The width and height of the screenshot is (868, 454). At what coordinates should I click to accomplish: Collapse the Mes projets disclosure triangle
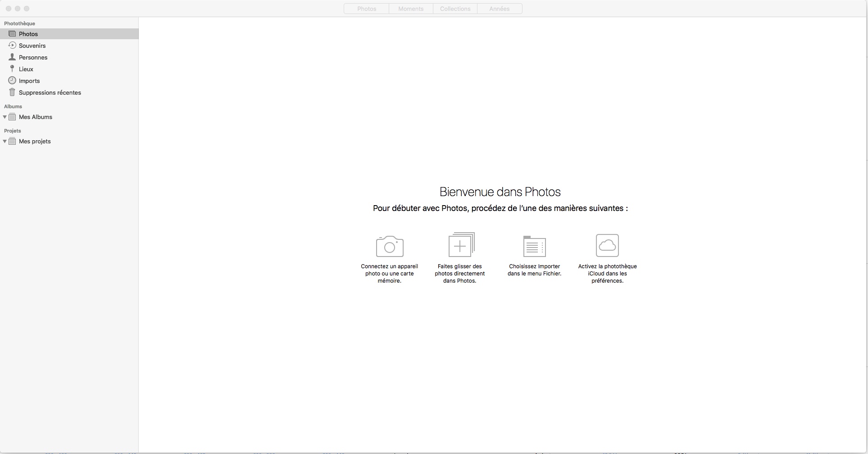[x=5, y=141]
